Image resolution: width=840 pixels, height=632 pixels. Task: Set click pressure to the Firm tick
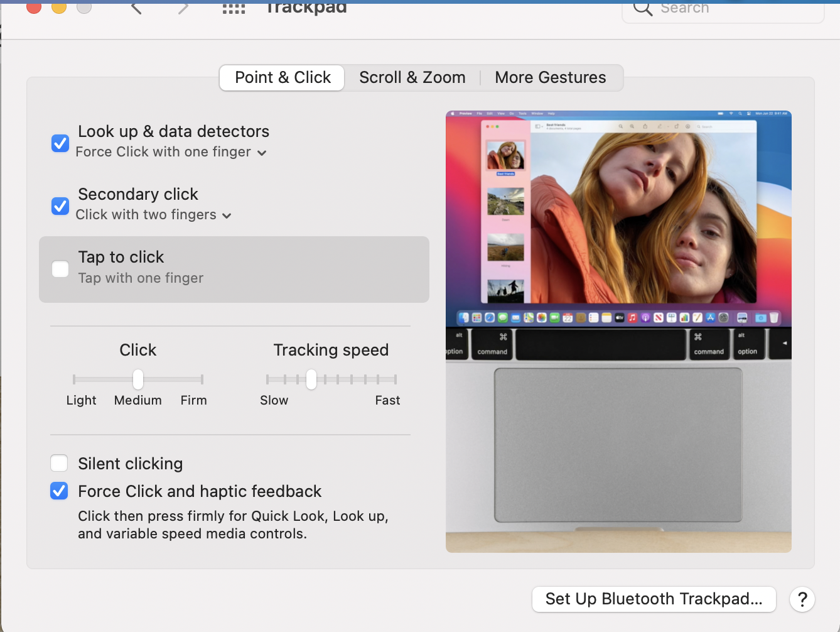[x=202, y=379]
